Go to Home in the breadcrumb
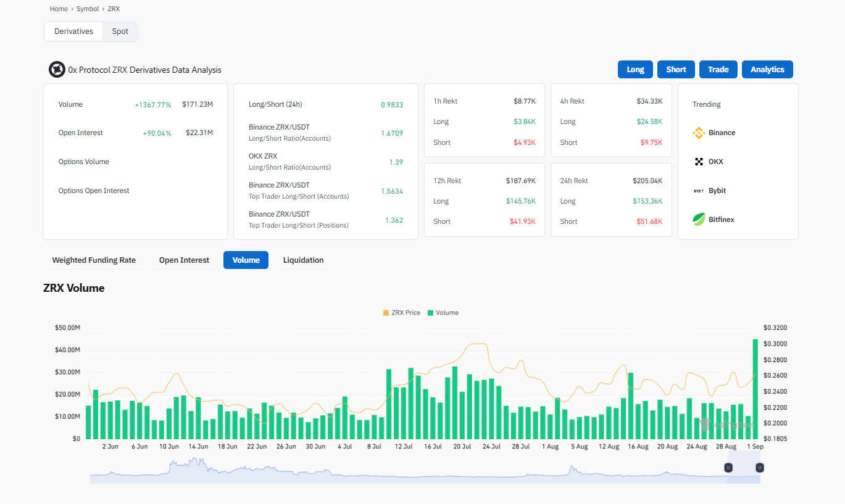 point(59,9)
